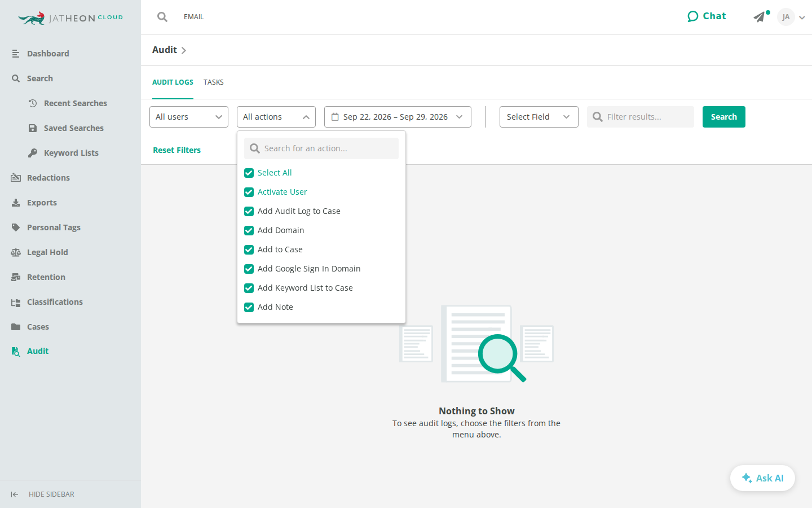812x508 pixels.
Task: Click the Jatheon Cloud logo
Action: pyautogui.click(x=70, y=18)
